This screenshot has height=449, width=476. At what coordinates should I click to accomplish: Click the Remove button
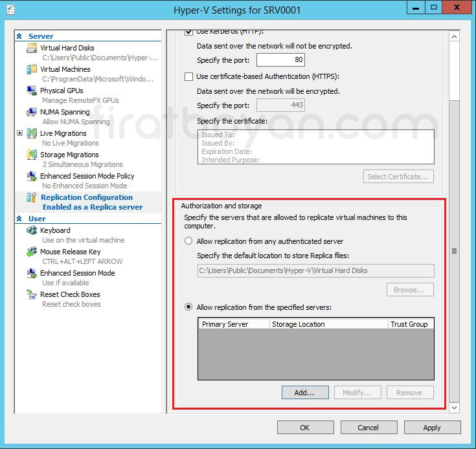click(x=410, y=393)
